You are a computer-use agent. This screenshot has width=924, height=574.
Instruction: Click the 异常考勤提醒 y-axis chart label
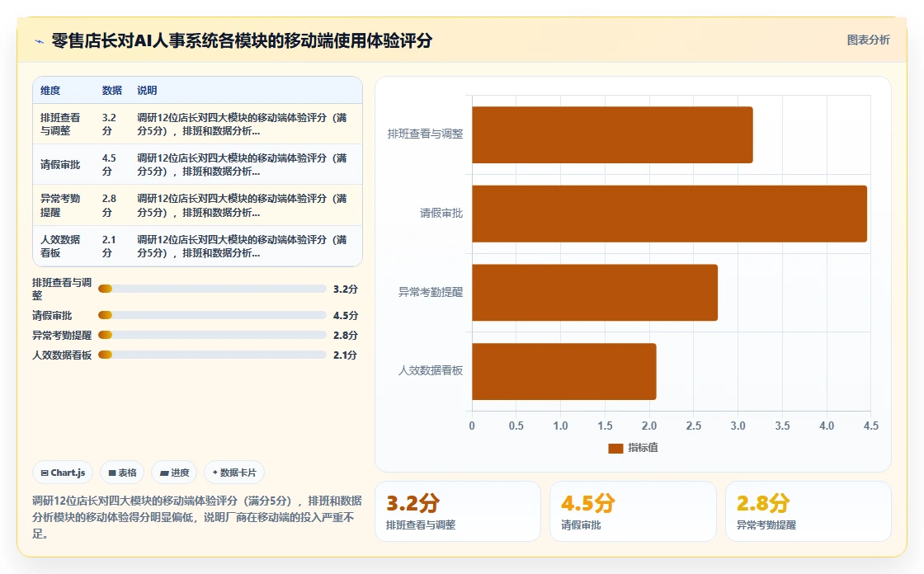point(431,292)
